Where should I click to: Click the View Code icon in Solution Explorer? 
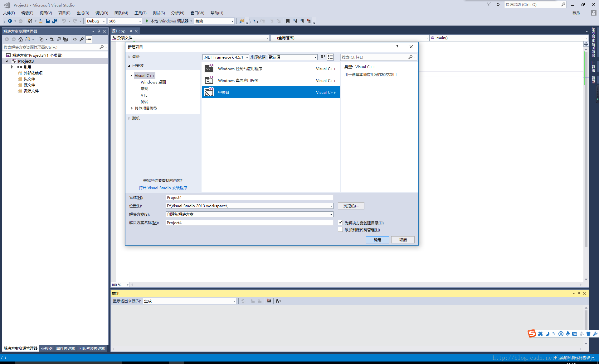pyautogui.click(x=75, y=39)
